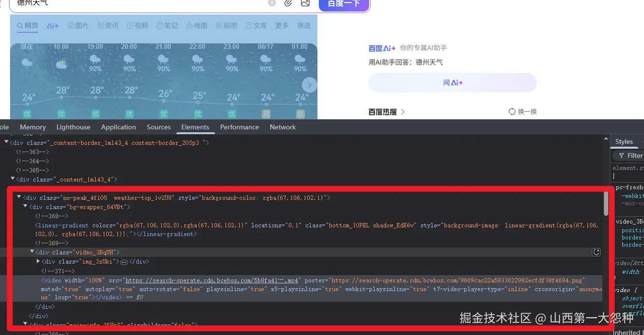The image size is (644, 335).
Task: Collapse the no-peak weather-top div node
Action: point(19,197)
